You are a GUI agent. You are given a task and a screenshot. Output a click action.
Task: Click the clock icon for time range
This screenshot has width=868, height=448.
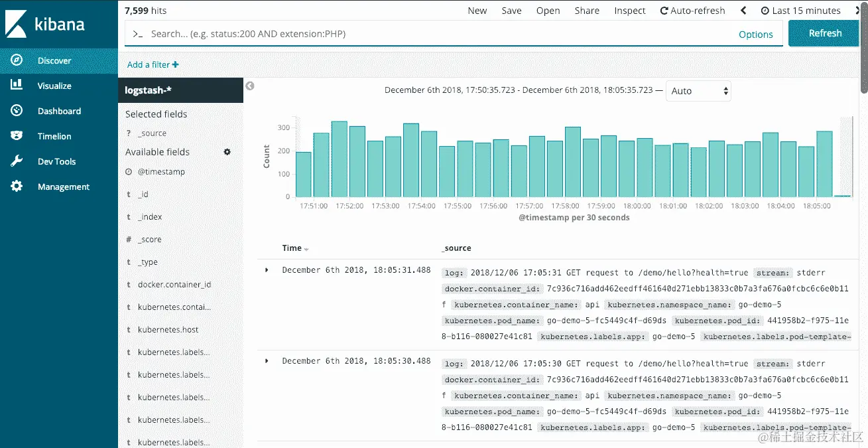765,11
